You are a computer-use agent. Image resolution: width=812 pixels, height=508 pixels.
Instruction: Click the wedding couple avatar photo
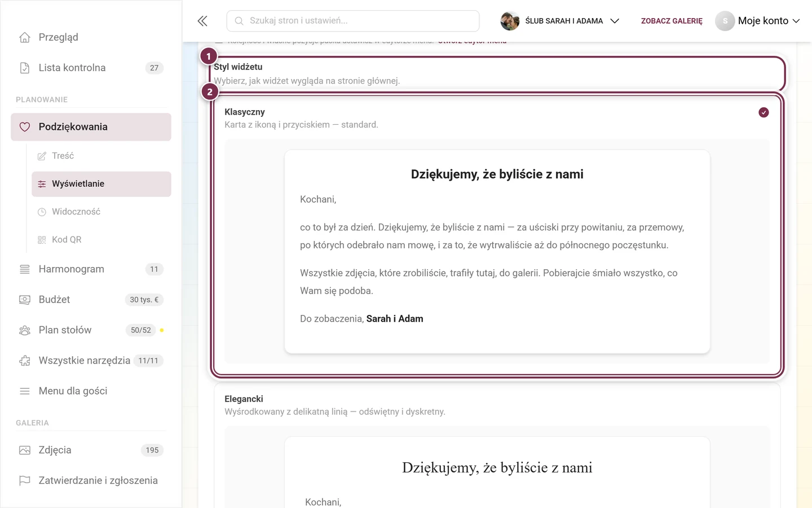[510, 21]
